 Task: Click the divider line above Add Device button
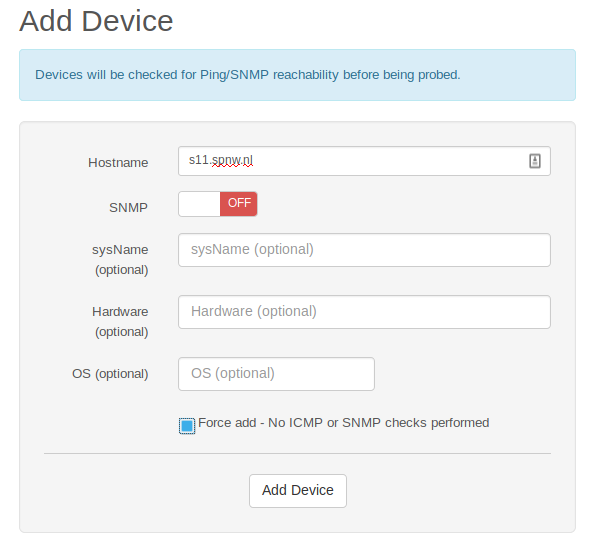pyautogui.click(x=298, y=453)
